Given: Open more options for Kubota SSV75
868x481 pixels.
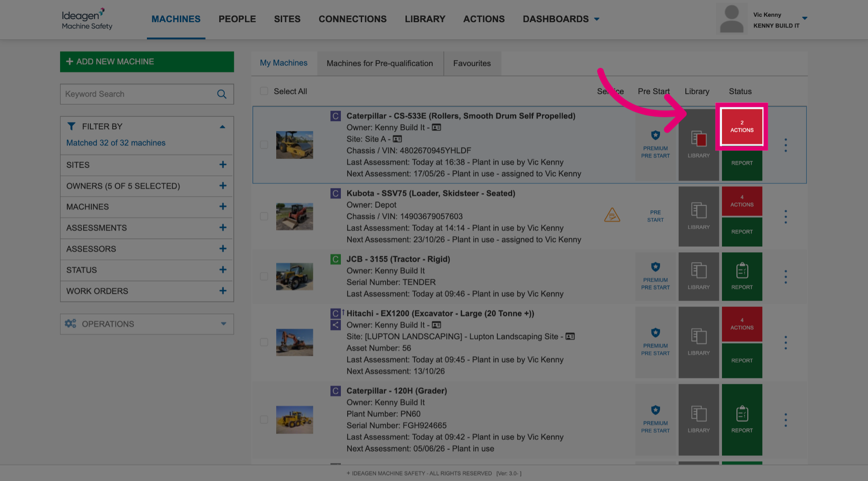Looking at the screenshot, I should click(786, 217).
